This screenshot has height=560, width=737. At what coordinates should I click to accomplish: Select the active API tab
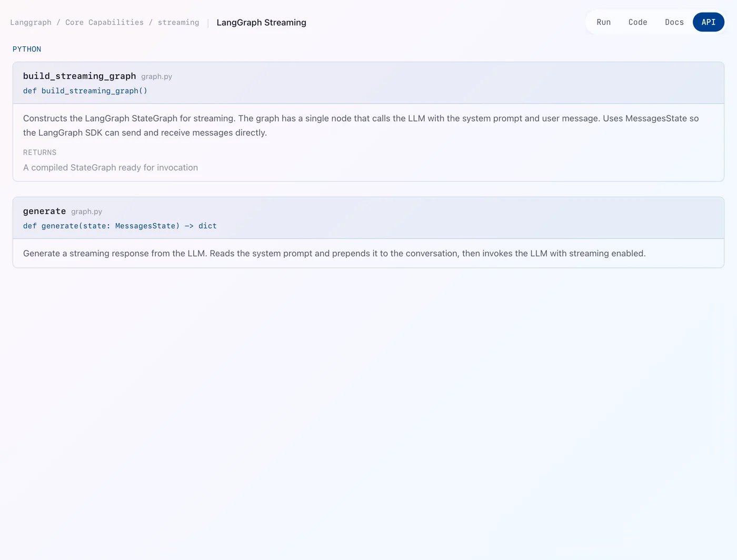(708, 22)
